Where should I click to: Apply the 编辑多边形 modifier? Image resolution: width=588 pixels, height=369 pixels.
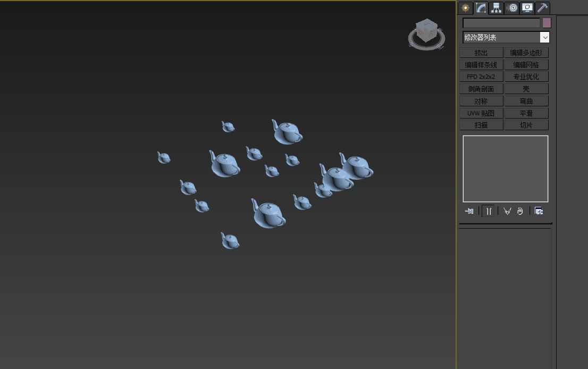(x=526, y=53)
